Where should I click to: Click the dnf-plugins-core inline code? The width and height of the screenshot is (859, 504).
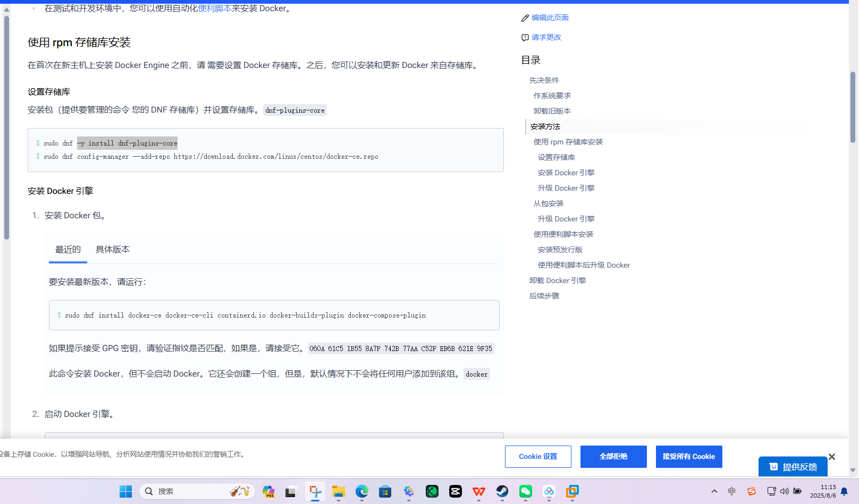click(x=295, y=110)
